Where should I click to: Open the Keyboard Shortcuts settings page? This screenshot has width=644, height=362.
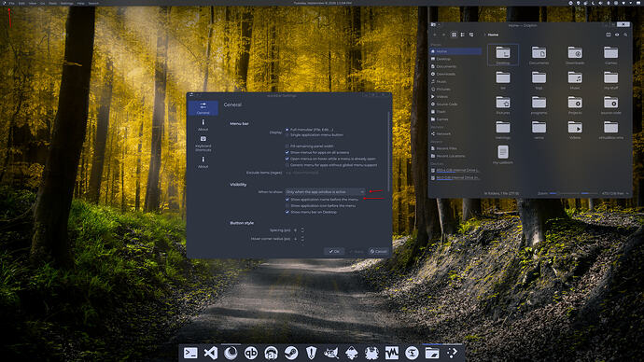[x=203, y=144]
